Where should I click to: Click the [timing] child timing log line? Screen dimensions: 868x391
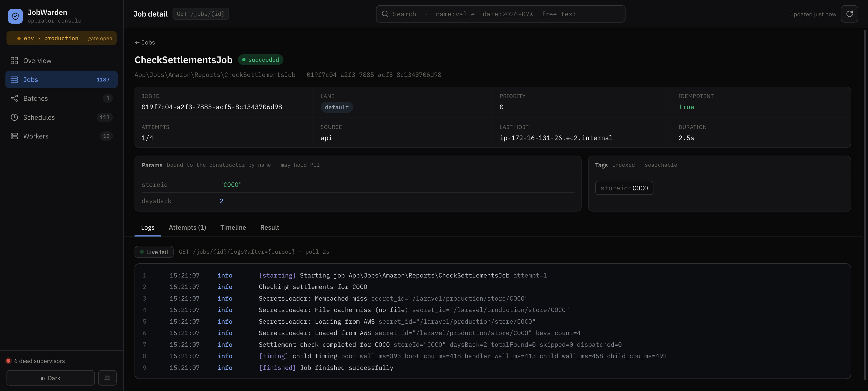(493, 356)
